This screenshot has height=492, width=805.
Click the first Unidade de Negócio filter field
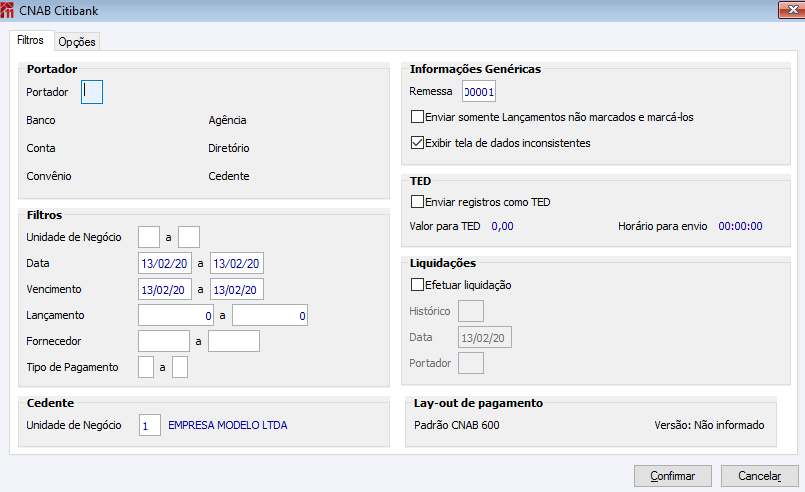[x=148, y=237]
